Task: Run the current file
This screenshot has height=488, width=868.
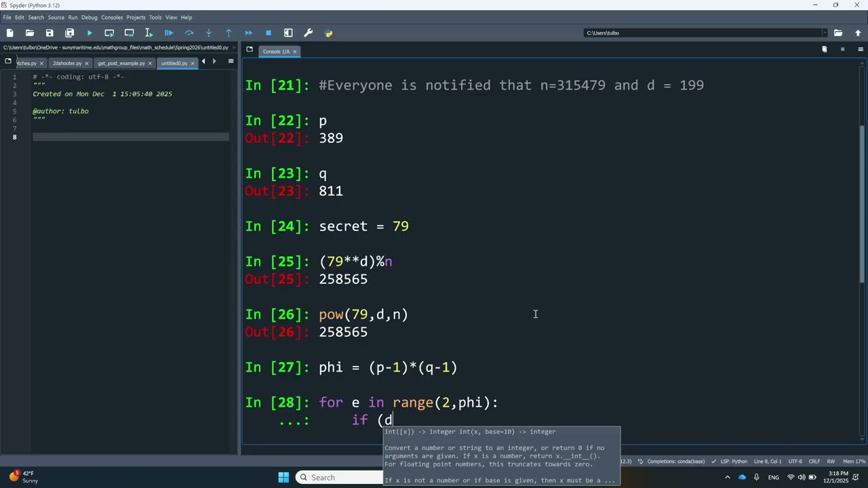Action: click(x=90, y=33)
